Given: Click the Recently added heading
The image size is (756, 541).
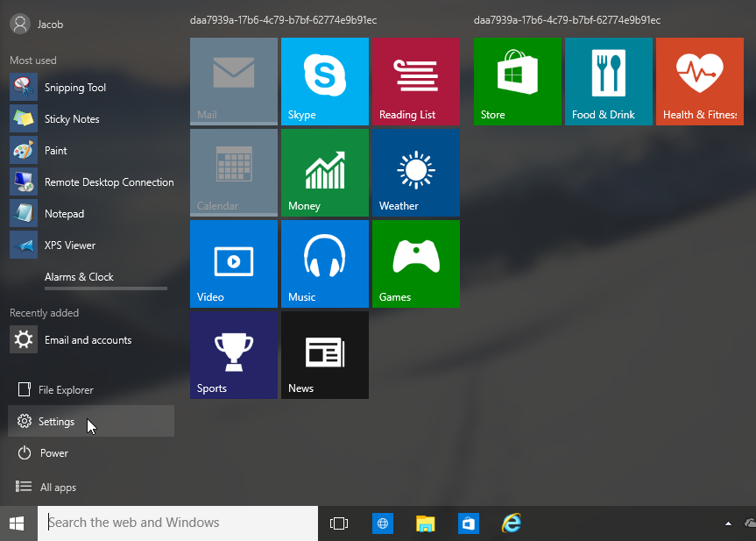Looking at the screenshot, I should pos(45,313).
